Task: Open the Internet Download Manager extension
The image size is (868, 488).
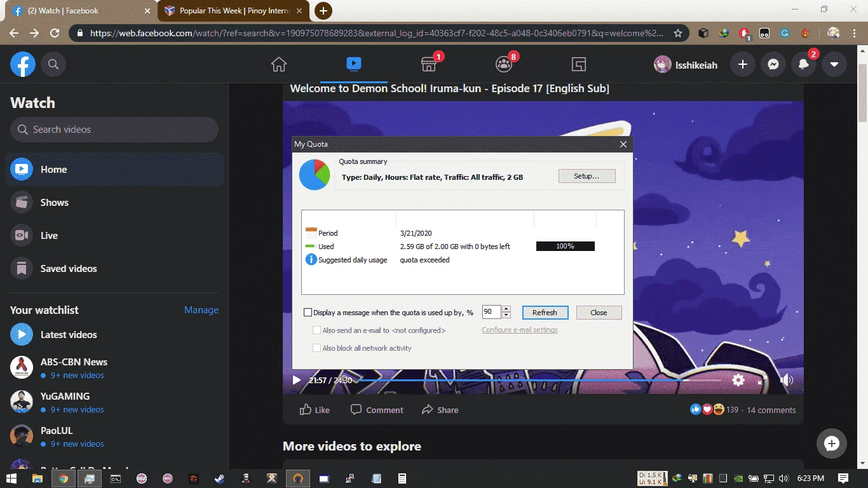Action: click(724, 33)
